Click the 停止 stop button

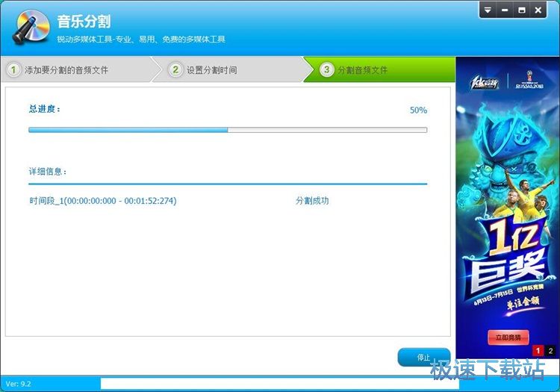click(423, 357)
